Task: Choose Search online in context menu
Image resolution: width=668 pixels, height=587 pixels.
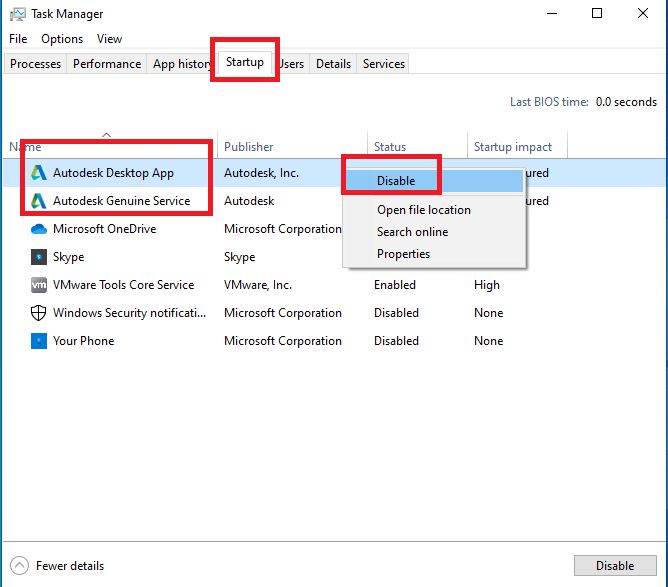Action: (434, 232)
